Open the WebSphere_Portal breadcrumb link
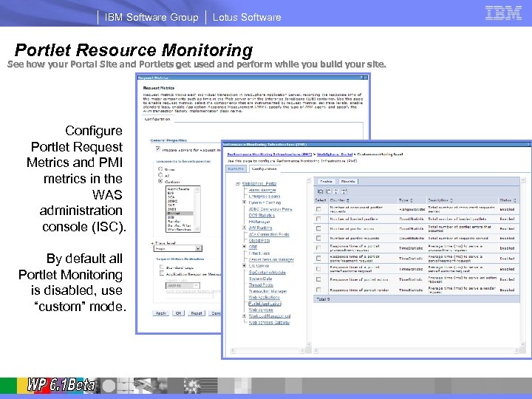The image size is (532, 399). pos(335,154)
